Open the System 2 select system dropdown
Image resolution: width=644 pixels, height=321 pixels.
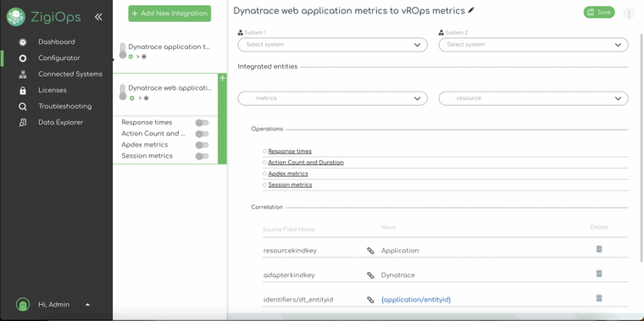pyautogui.click(x=534, y=45)
